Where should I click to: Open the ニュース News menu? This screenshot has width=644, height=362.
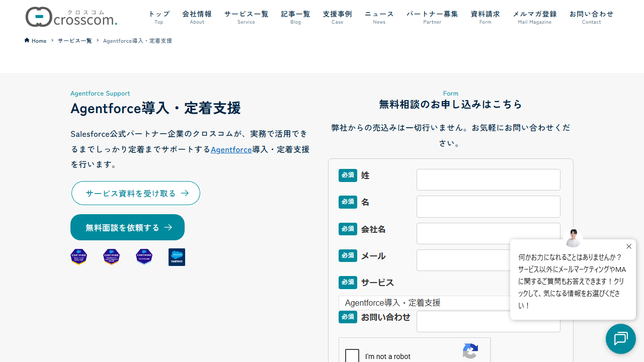click(379, 17)
